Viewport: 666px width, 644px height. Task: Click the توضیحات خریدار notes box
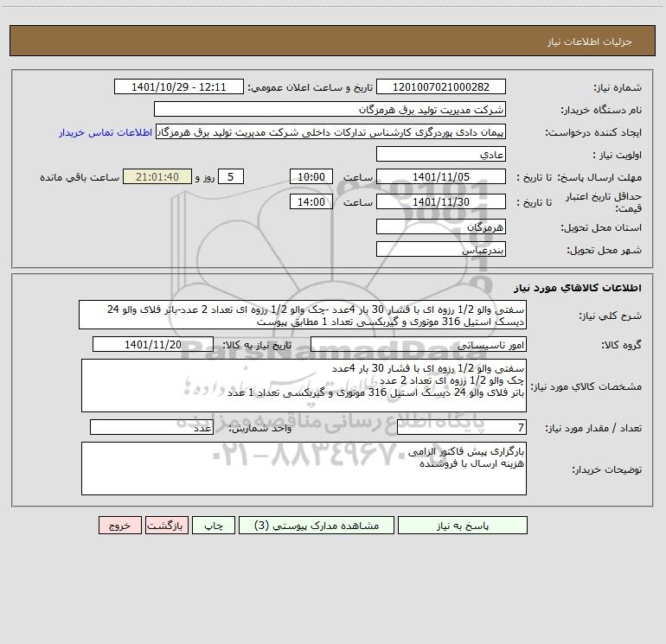click(304, 469)
